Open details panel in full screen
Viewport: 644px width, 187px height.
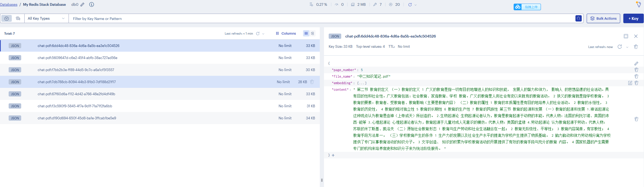click(x=626, y=36)
